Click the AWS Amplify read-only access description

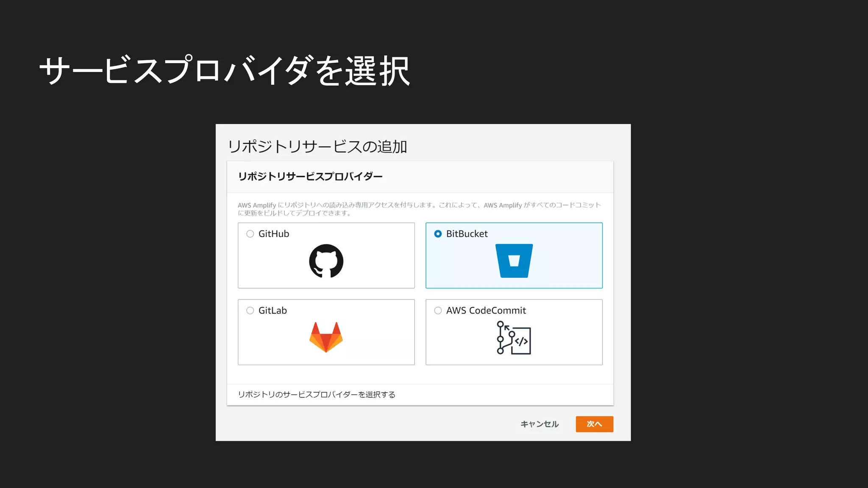419,209
